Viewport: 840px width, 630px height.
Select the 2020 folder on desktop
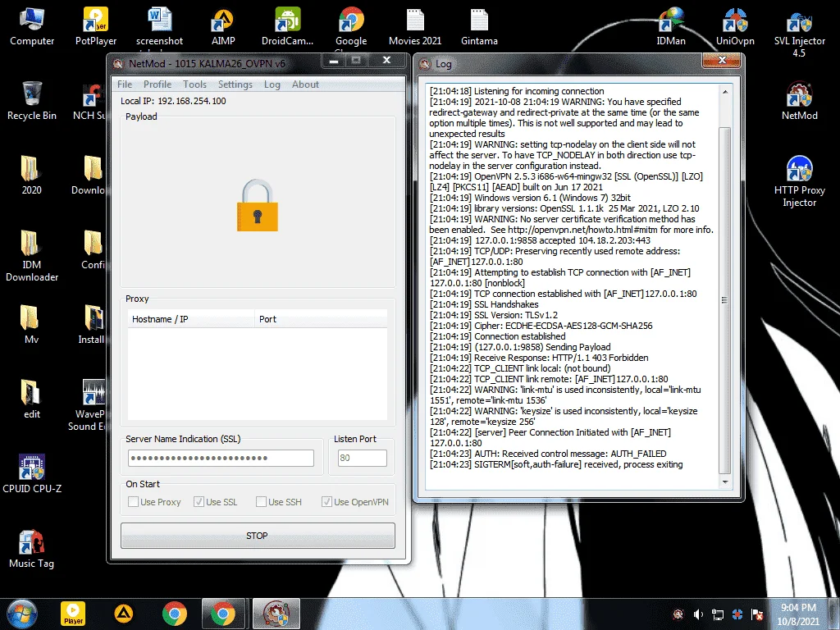pos(32,176)
